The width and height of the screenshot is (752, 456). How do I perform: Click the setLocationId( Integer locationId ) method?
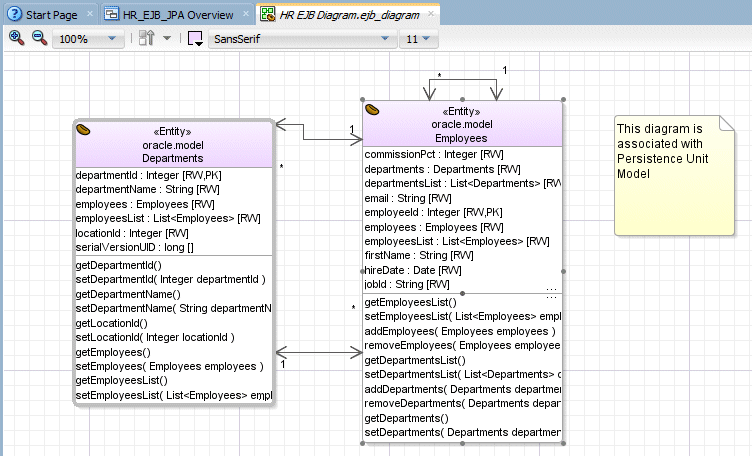pyautogui.click(x=155, y=338)
